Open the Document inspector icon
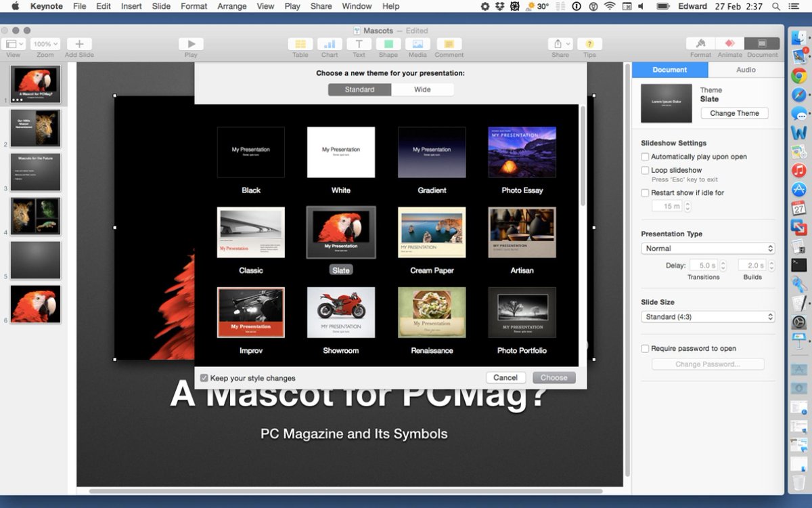Image resolution: width=812 pixels, height=508 pixels. click(762, 44)
